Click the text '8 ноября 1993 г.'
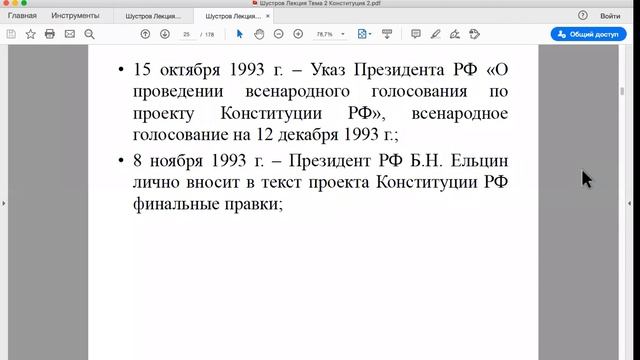The image size is (640, 360). tap(198, 160)
